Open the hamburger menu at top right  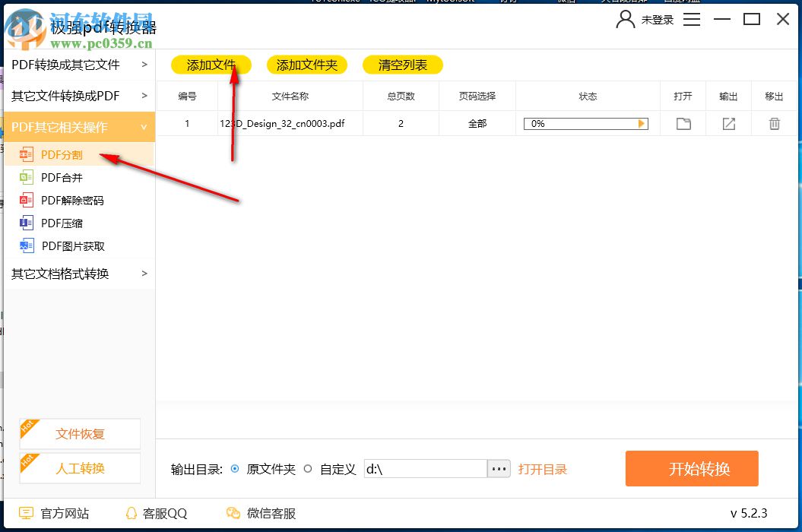point(692,21)
